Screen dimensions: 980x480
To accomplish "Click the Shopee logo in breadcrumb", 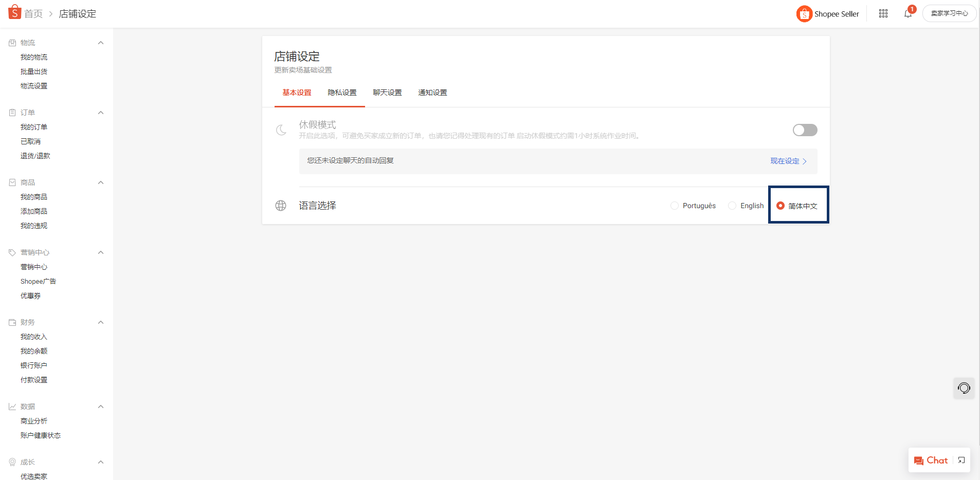I will pyautogui.click(x=14, y=12).
